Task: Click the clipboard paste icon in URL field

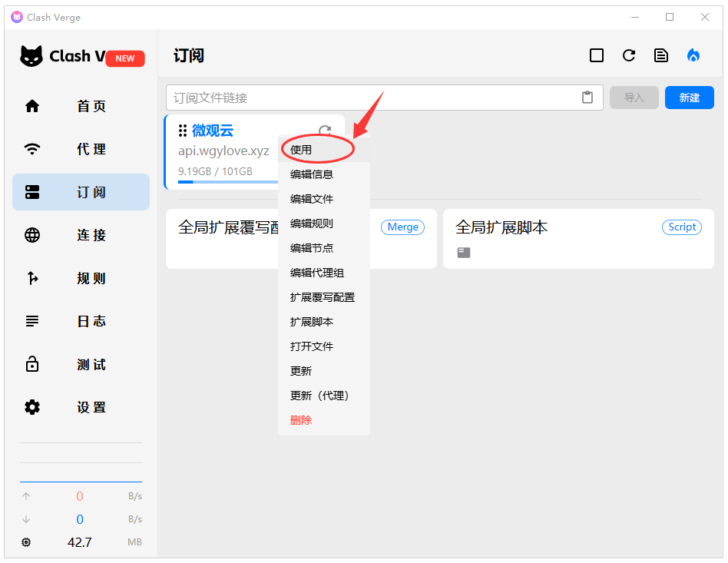Action: 587,98
